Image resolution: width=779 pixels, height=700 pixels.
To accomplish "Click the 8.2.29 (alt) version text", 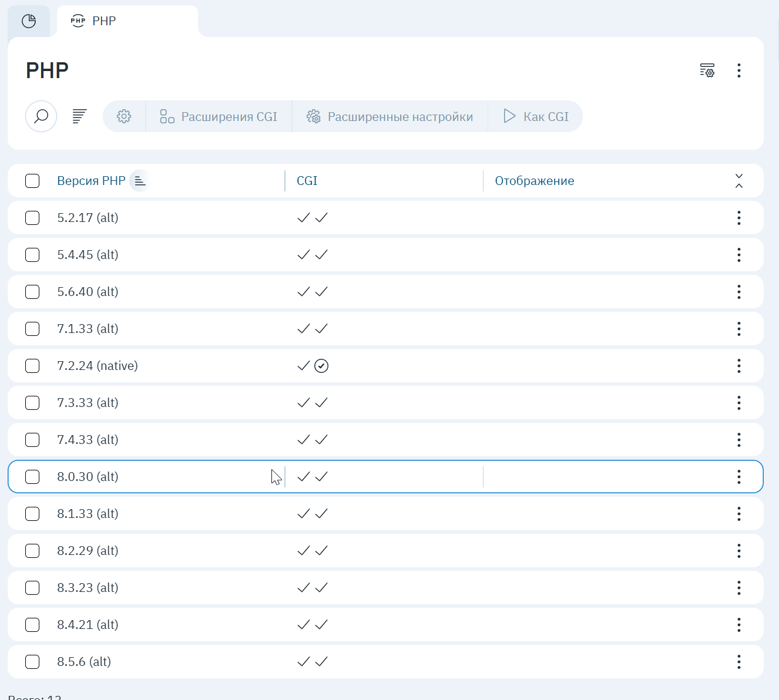I will pyautogui.click(x=88, y=551).
